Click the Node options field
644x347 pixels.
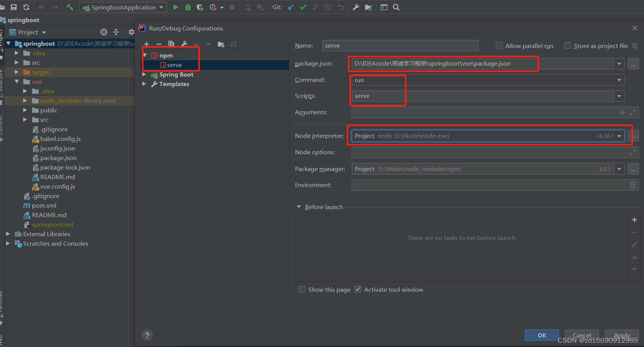495,152
